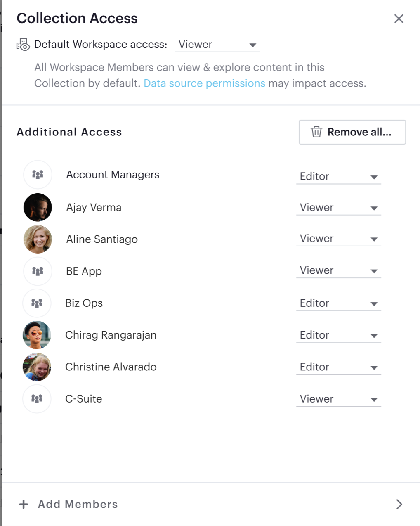
Task: Open Add Members using right chevron
Action: pos(399,504)
